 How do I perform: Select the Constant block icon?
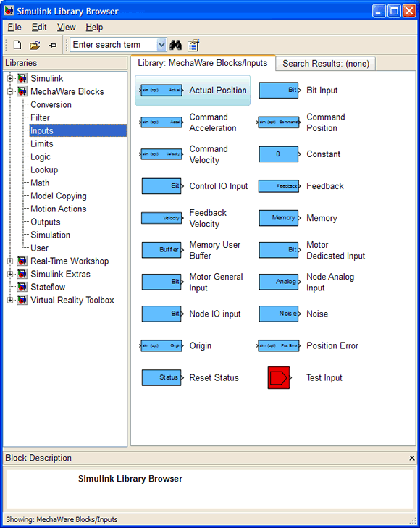coord(280,154)
